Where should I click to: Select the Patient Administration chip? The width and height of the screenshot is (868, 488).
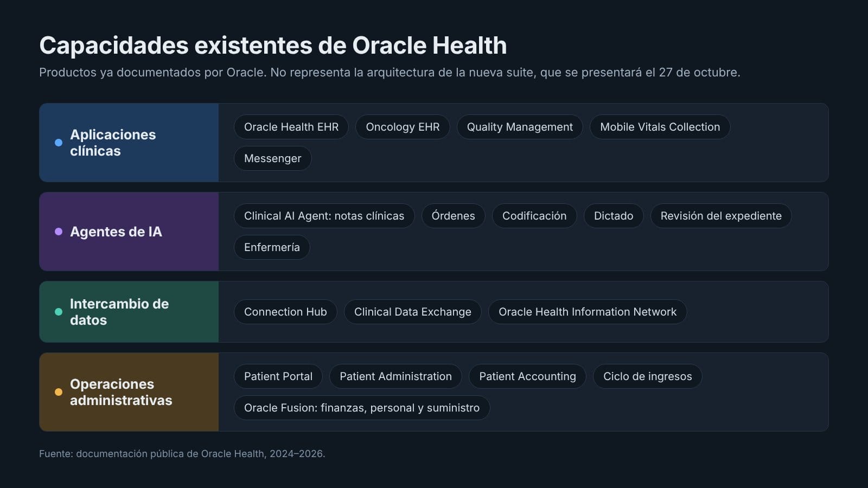(x=395, y=376)
